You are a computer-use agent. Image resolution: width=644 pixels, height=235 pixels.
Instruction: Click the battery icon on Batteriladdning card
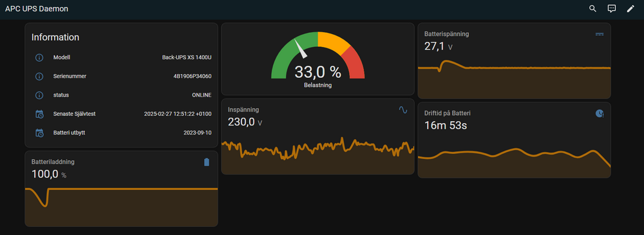point(207,162)
